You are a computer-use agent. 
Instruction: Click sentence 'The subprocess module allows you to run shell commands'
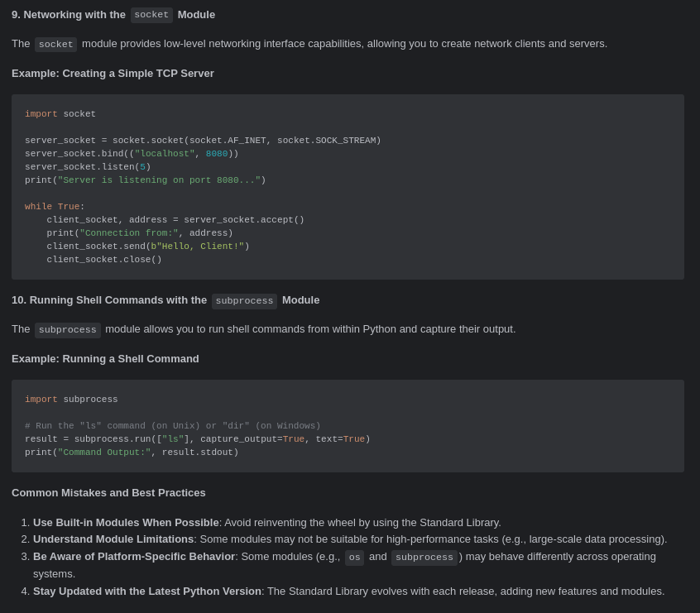point(263,329)
